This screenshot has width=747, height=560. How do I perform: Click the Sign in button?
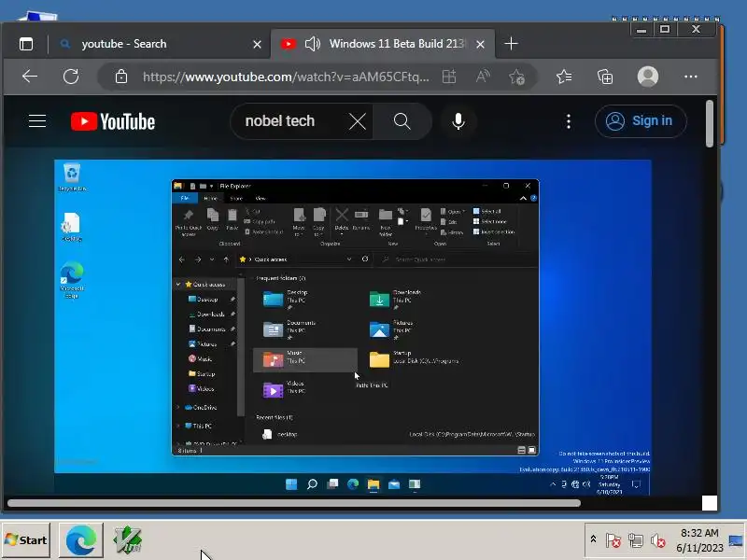(641, 121)
